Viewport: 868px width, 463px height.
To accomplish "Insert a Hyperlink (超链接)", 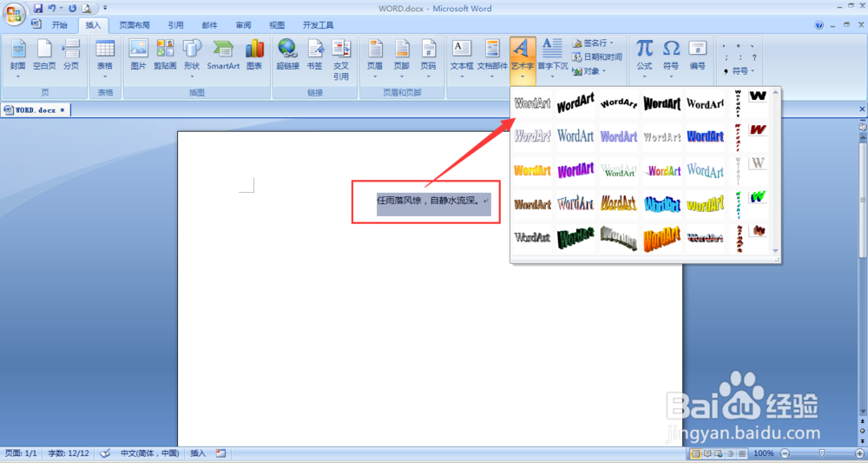I will 287,56.
